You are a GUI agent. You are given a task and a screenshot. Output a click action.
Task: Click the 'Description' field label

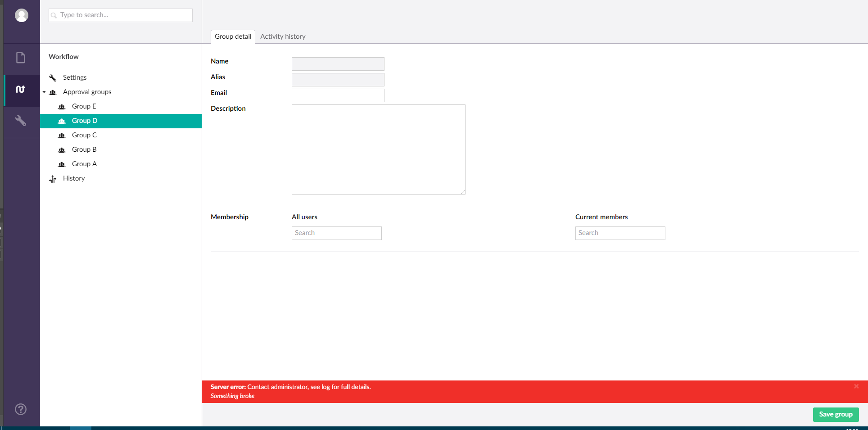pyautogui.click(x=228, y=109)
